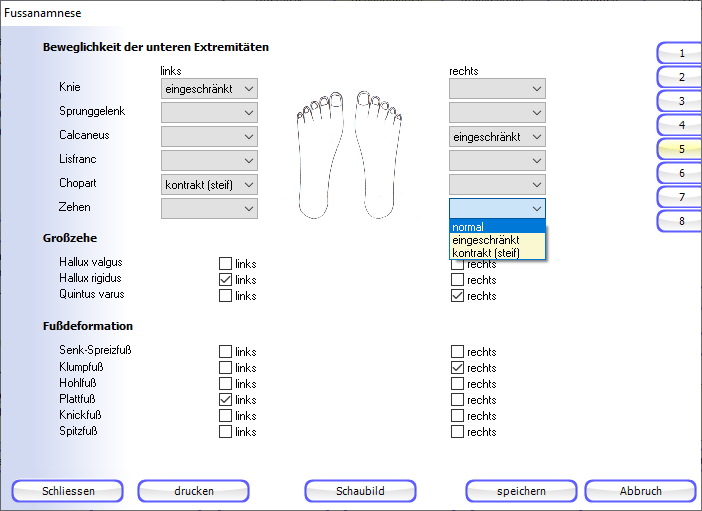Uncheck Plattfuß links checkbox
The width and height of the screenshot is (702, 511).
225,400
